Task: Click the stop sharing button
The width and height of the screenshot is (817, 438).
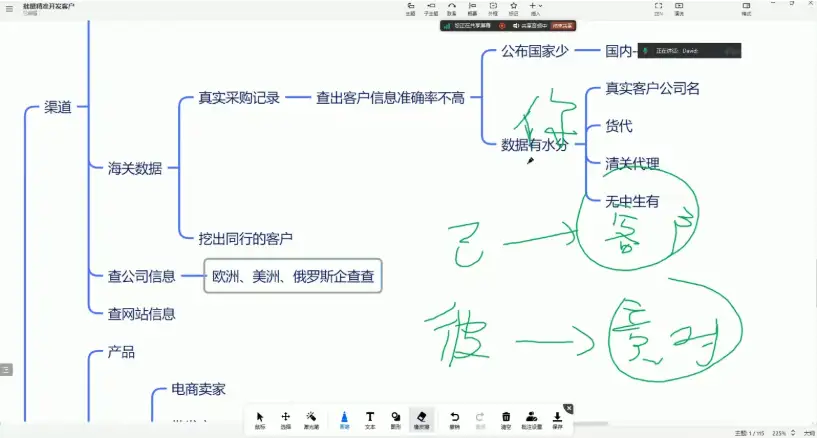Action: coord(561,25)
